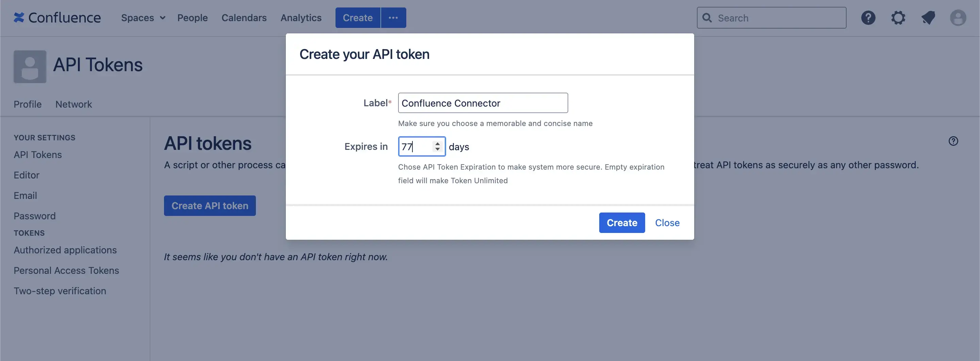Click the Label text field
The width and height of the screenshot is (980, 361).
pos(483,103)
